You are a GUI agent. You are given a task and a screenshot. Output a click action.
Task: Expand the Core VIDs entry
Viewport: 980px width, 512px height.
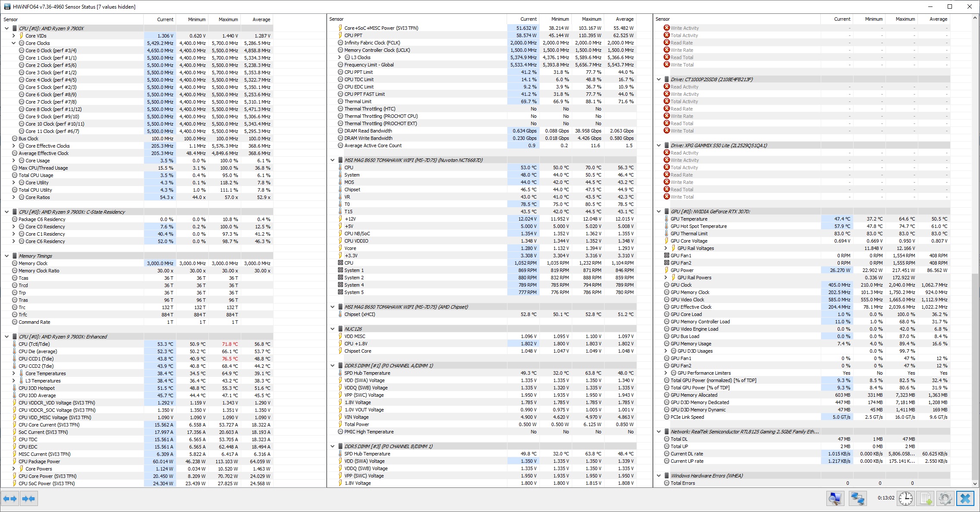pyautogui.click(x=14, y=36)
